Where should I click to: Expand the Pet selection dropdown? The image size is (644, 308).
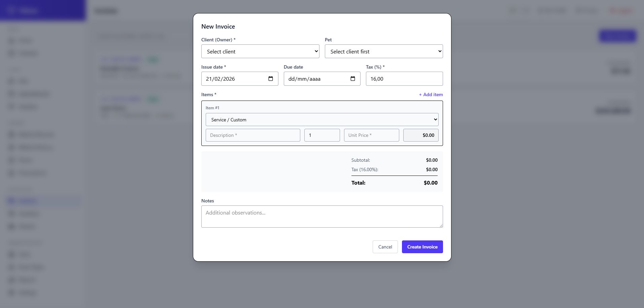(x=384, y=51)
